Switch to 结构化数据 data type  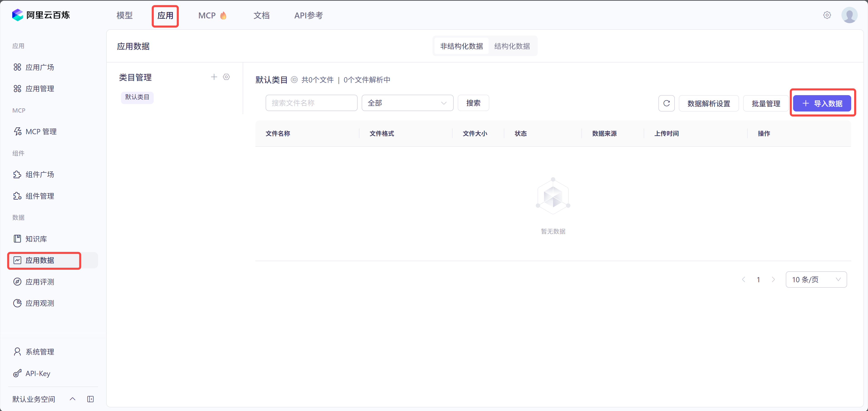coord(512,46)
